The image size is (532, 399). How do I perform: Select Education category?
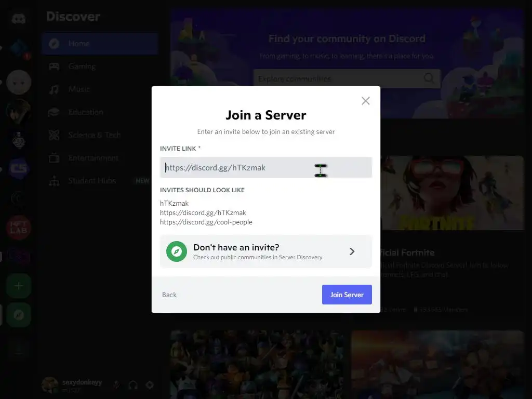click(x=100, y=112)
